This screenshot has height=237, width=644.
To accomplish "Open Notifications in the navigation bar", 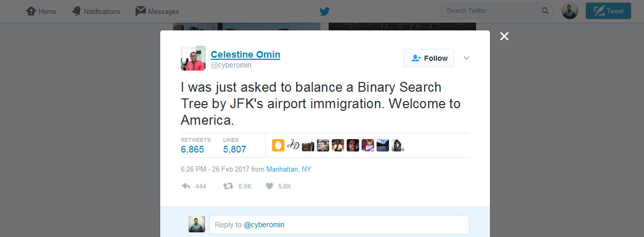I will [x=96, y=11].
